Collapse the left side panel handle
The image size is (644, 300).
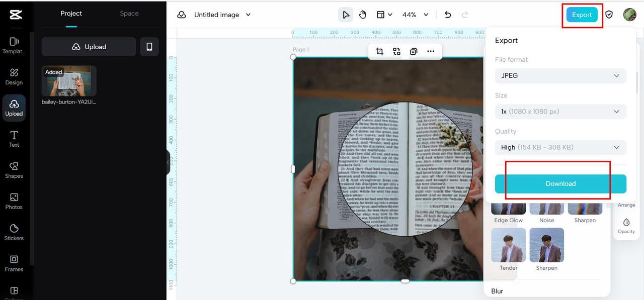(x=168, y=162)
